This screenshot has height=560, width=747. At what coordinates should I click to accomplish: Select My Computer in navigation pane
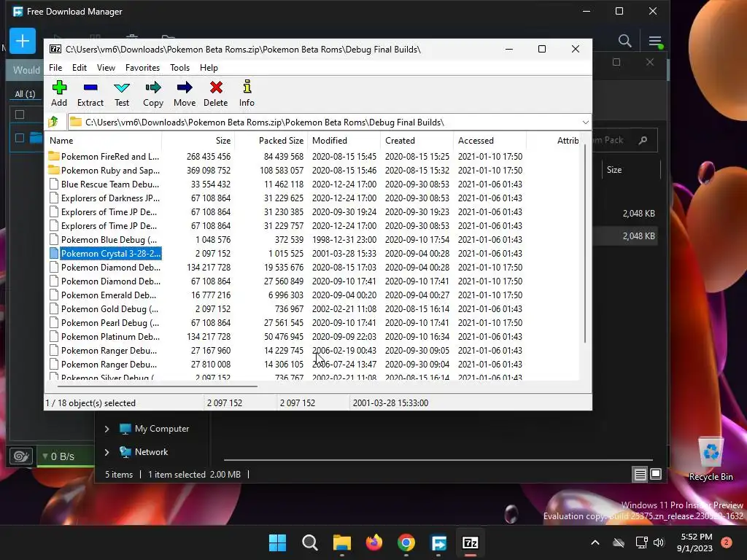point(155,429)
